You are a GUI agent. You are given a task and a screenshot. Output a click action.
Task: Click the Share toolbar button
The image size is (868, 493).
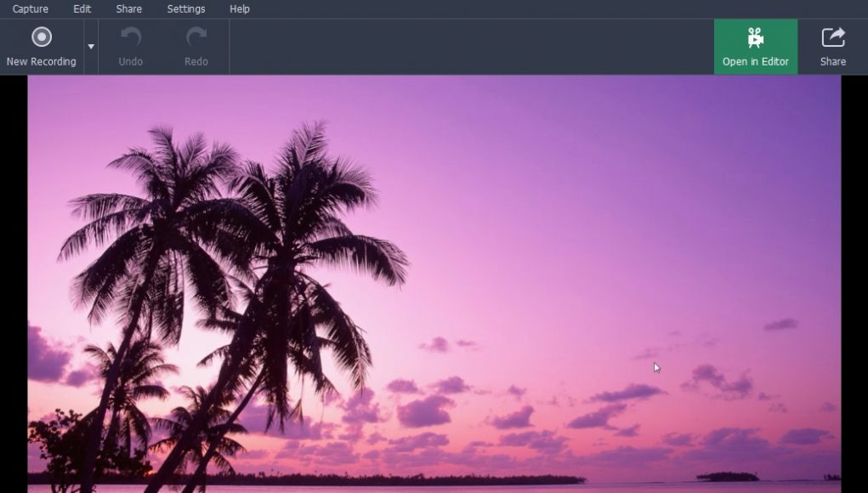(832, 47)
